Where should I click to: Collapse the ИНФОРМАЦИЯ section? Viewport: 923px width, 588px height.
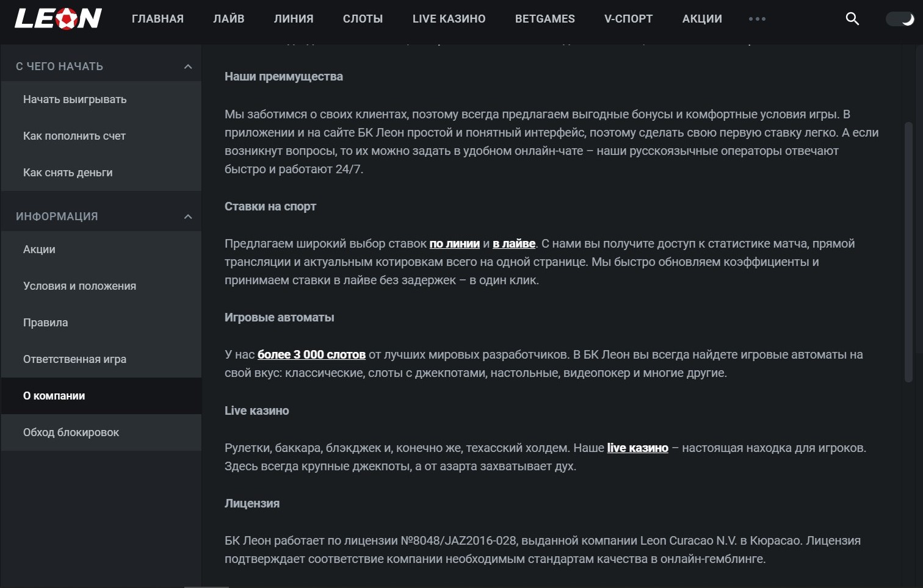(x=188, y=217)
